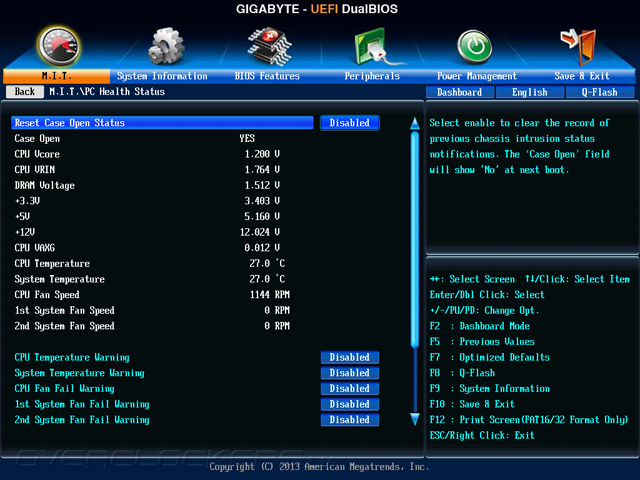Open 1st System Fan Fail Warning option
The image size is (640, 480).
350,404
